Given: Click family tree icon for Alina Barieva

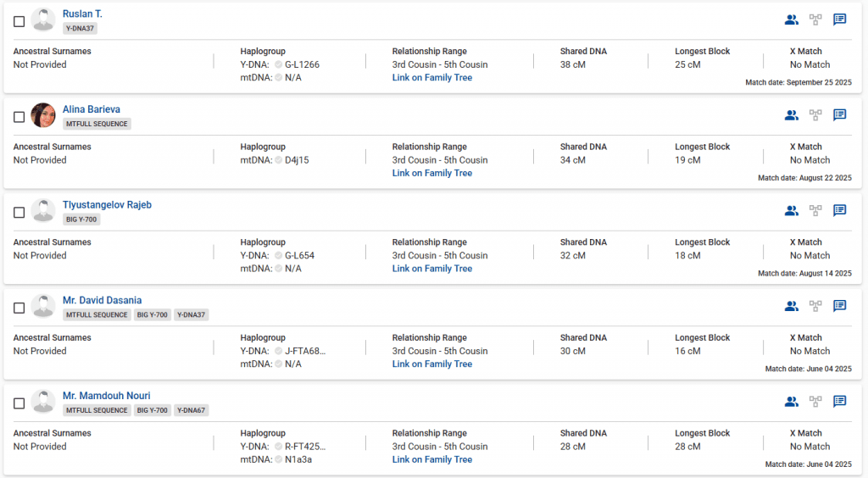Looking at the screenshot, I should click(815, 115).
